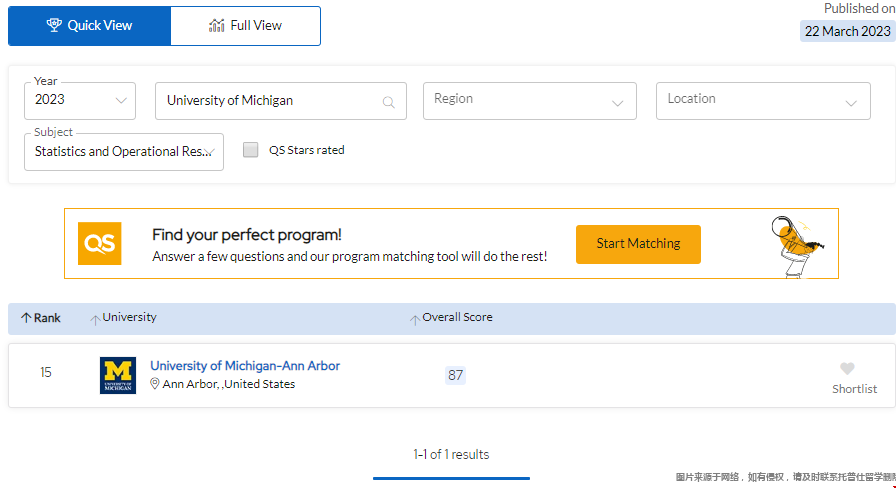
Task: Click the chart icon in Full View
Action: click(217, 25)
